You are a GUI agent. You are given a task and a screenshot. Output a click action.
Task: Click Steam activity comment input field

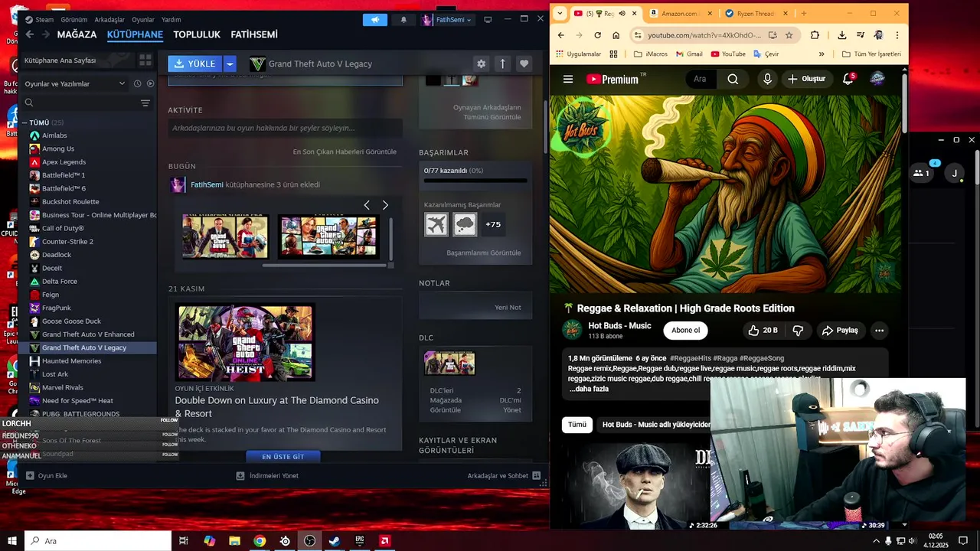pyautogui.click(x=285, y=128)
